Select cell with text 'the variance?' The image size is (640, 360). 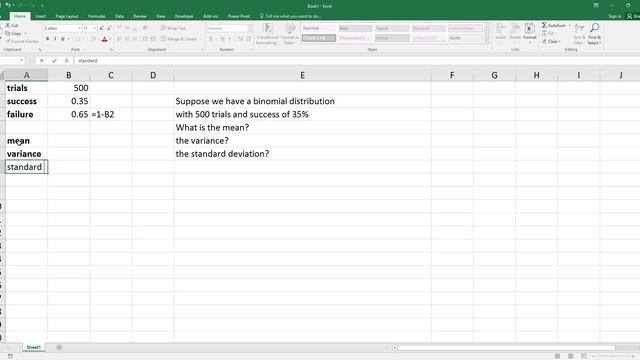coord(302,140)
